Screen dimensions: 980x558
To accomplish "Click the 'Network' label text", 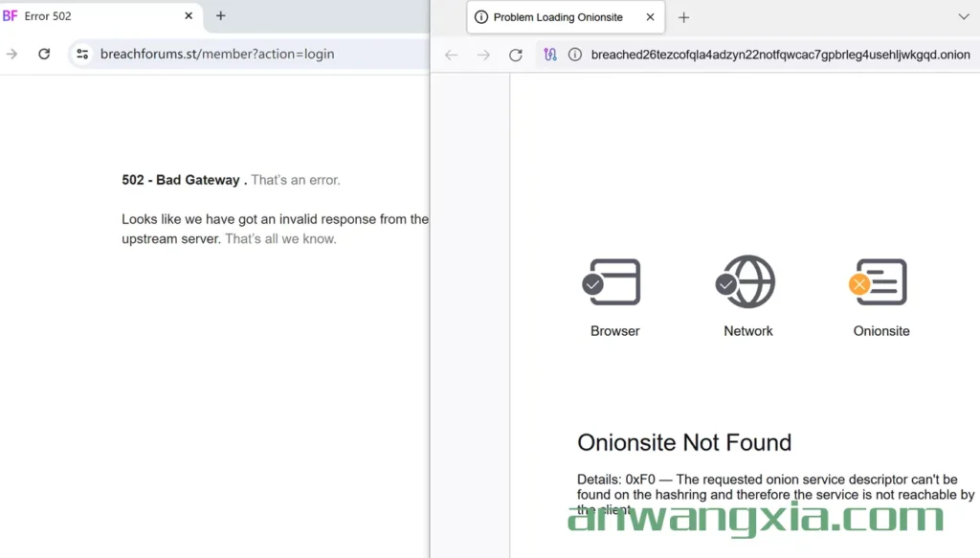I will [x=748, y=331].
